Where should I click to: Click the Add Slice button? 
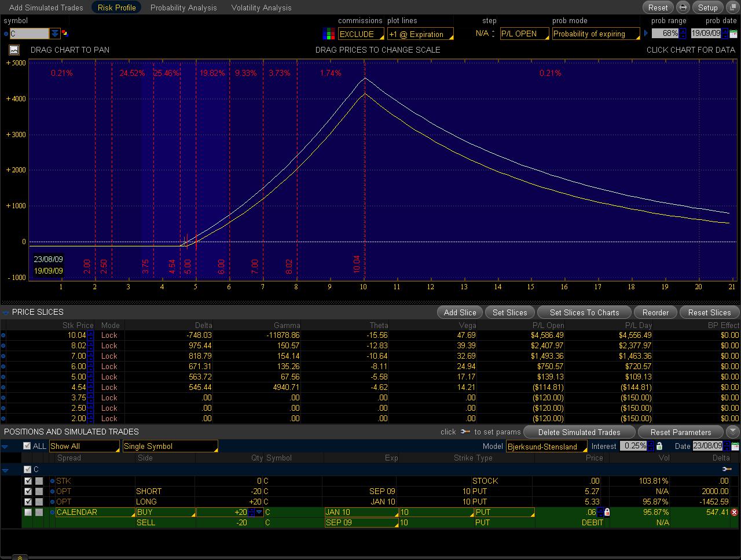[460, 312]
